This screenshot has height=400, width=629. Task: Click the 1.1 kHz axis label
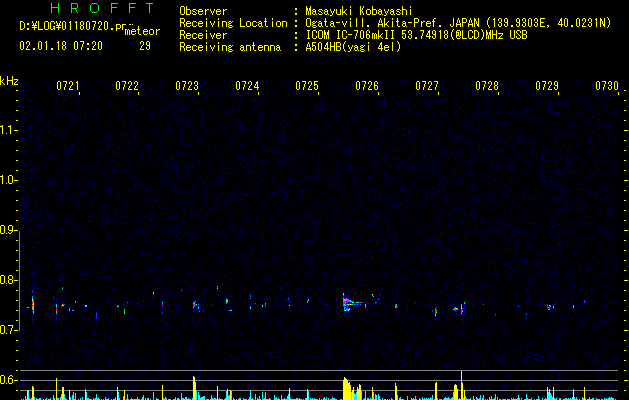[x=8, y=130]
